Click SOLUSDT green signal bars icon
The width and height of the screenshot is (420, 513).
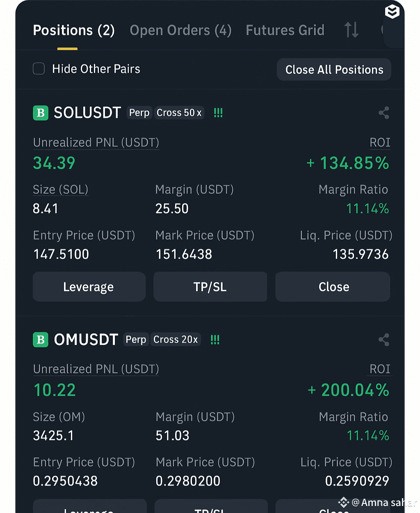(x=218, y=113)
